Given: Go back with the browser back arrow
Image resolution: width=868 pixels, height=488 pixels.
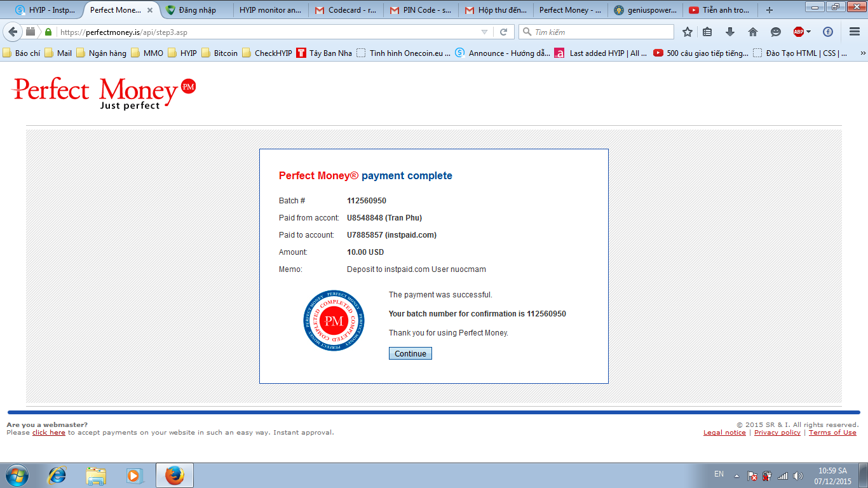Looking at the screenshot, I should click(13, 32).
